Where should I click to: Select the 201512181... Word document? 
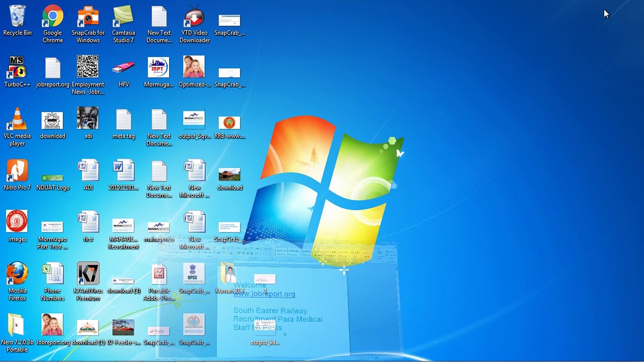click(x=123, y=175)
